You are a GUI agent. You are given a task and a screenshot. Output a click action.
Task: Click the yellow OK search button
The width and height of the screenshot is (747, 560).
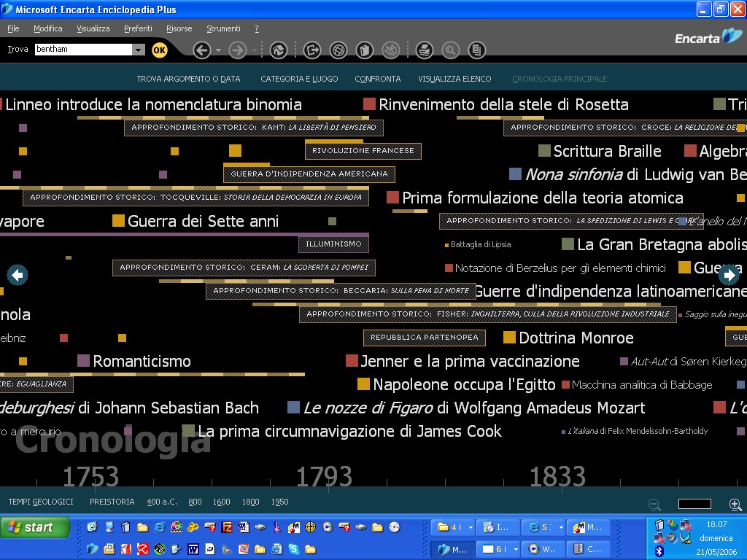[x=160, y=50]
